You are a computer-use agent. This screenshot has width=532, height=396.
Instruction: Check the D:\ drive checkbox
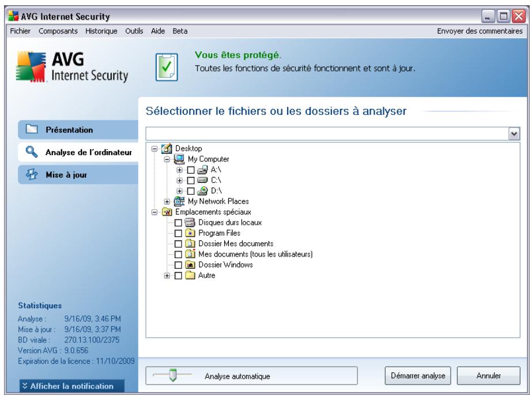tap(191, 191)
